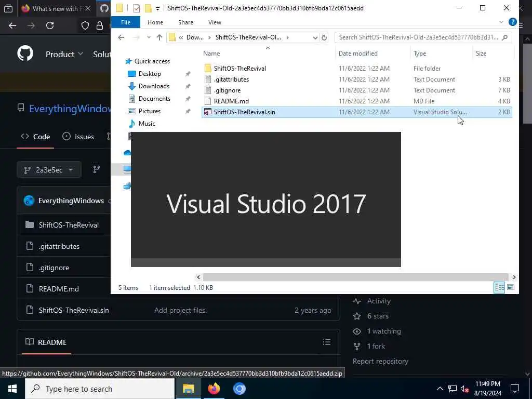Sort by Type column header
The width and height of the screenshot is (532, 399).
point(420,54)
